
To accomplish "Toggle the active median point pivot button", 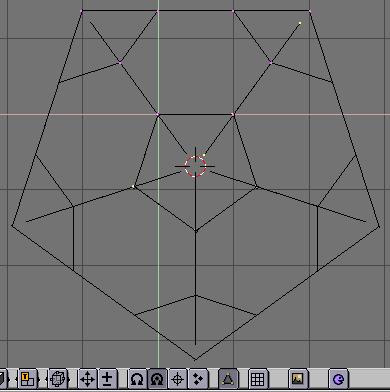I will pos(157,379).
